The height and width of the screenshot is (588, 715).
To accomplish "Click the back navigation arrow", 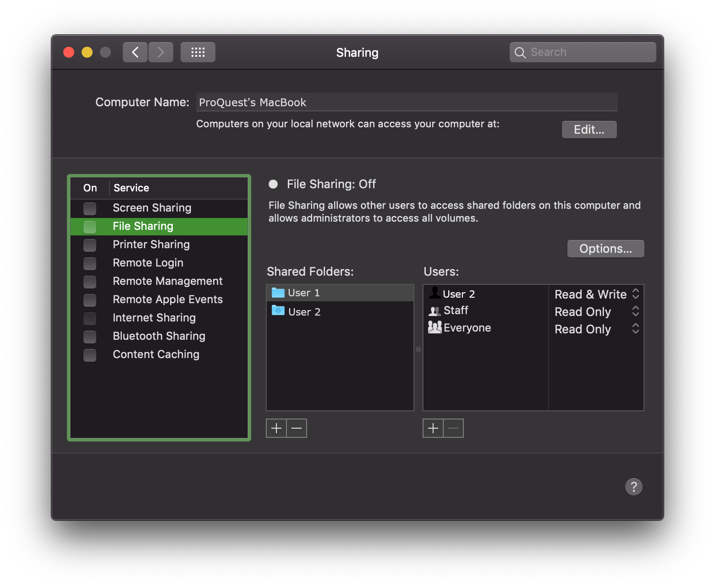I will (x=135, y=52).
